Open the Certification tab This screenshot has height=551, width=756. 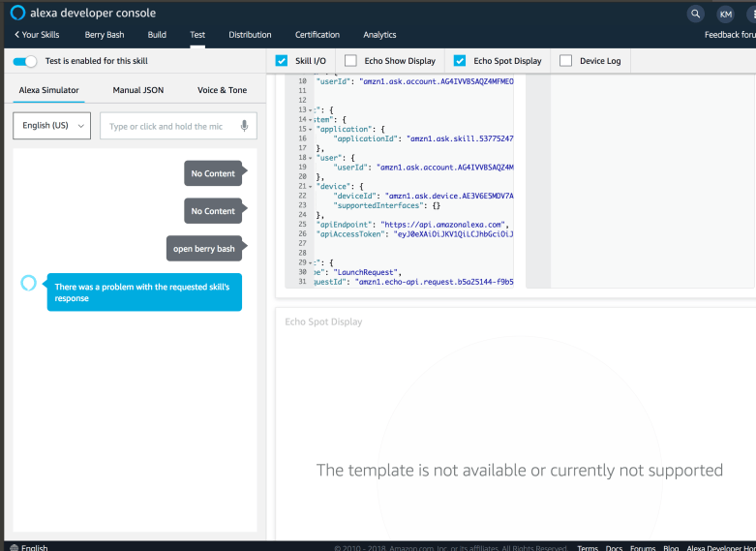coord(318,35)
